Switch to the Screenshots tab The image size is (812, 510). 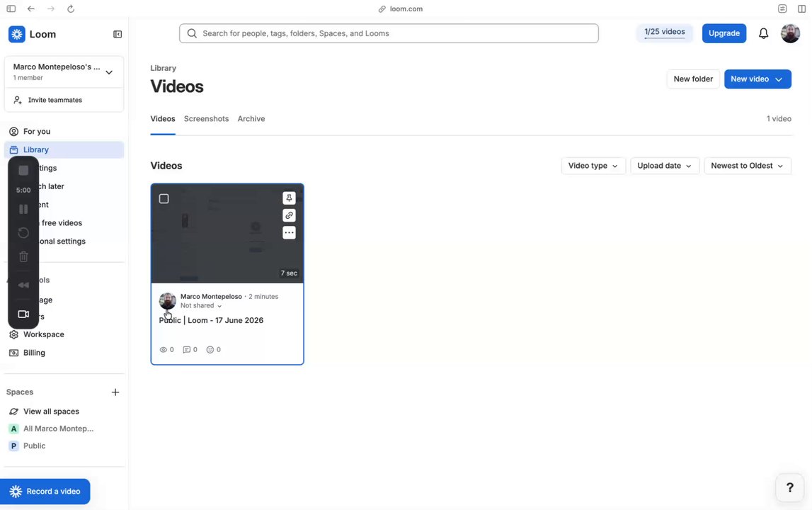coord(206,119)
